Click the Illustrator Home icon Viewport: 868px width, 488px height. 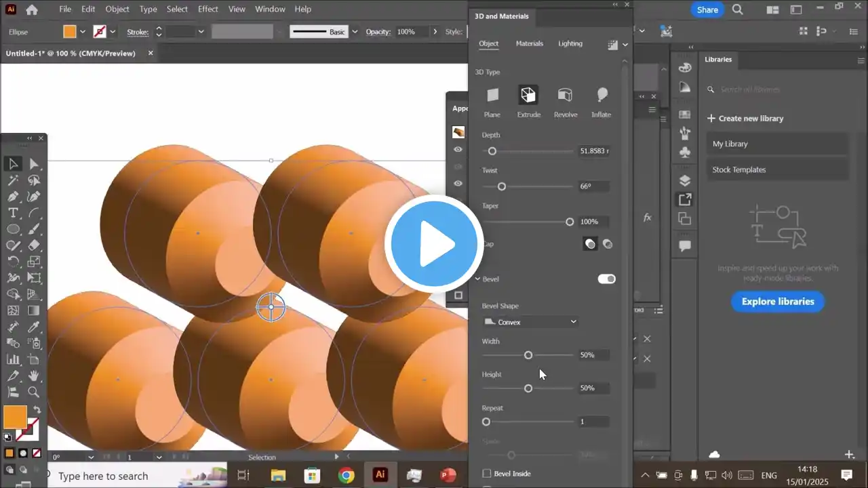click(x=32, y=9)
